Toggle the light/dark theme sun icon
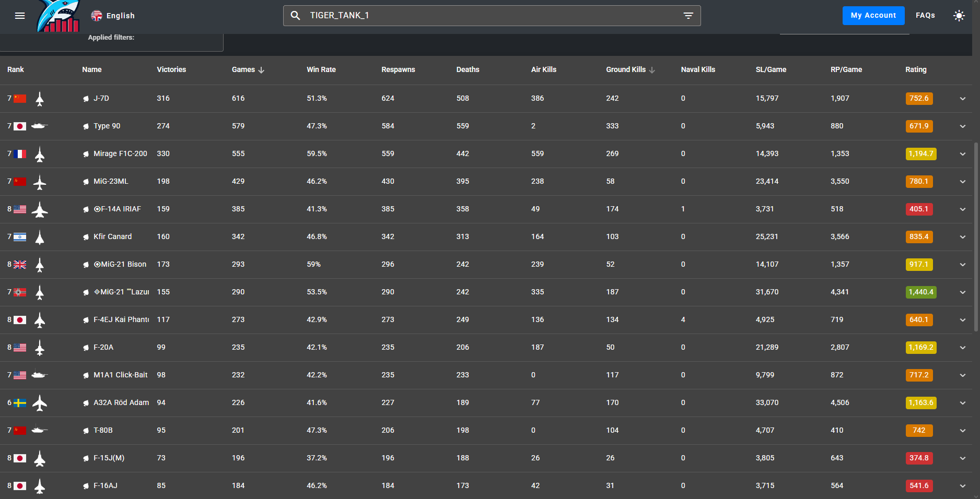Viewport: 980px width, 499px height. [x=959, y=16]
